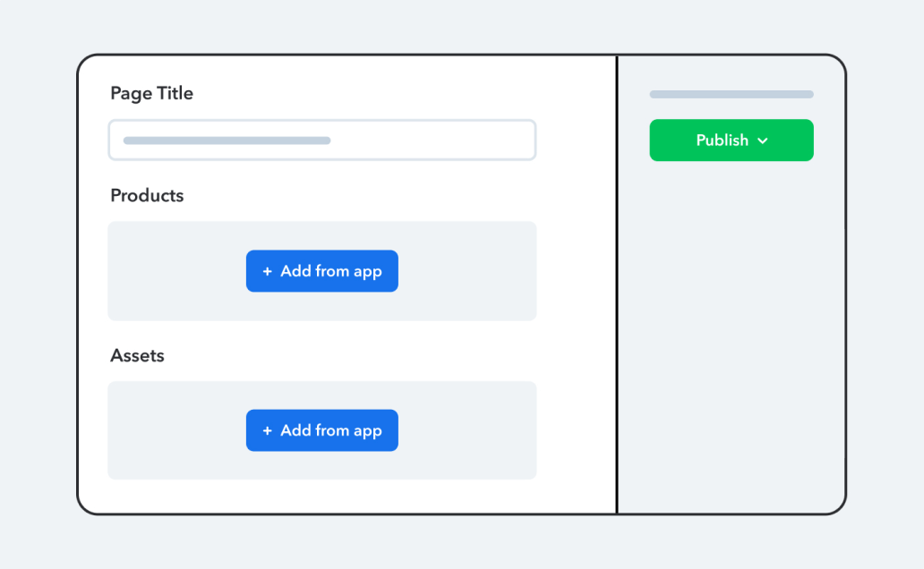Select the Assets section heading
This screenshot has height=569, width=924.
point(137,356)
